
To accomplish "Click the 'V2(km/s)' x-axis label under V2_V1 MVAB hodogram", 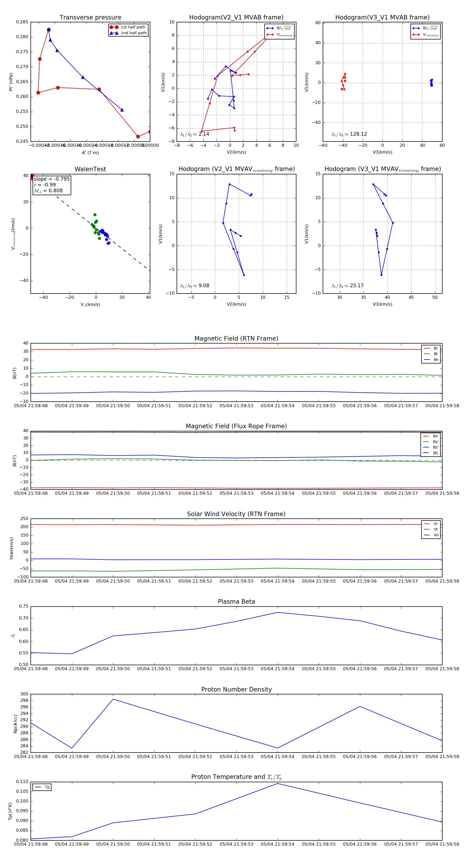I will pyautogui.click(x=236, y=152).
